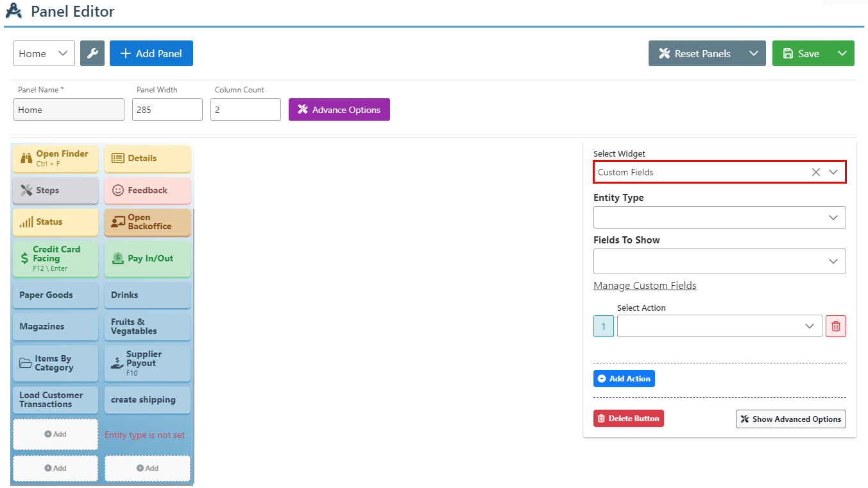Open Finder via the binoculars button

(55, 159)
